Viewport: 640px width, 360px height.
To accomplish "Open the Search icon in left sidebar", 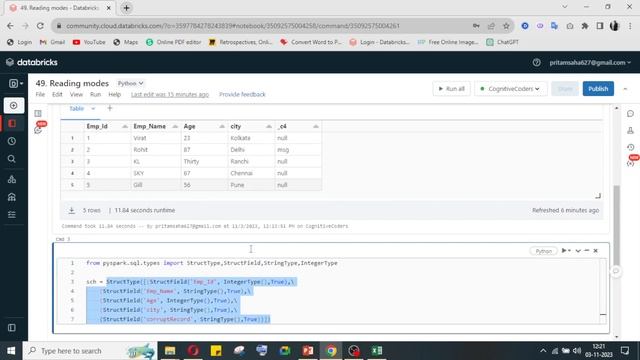I will 12,159.
